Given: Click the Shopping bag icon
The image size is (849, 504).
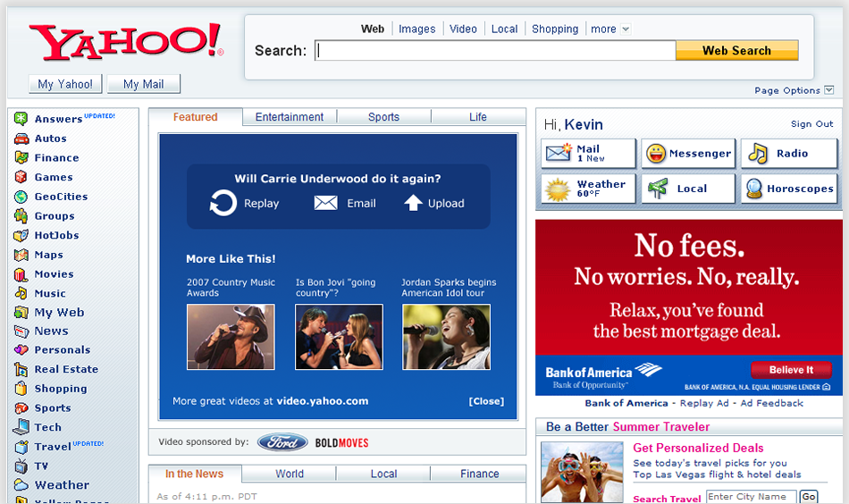Looking at the screenshot, I should click(x=21, y=388).
